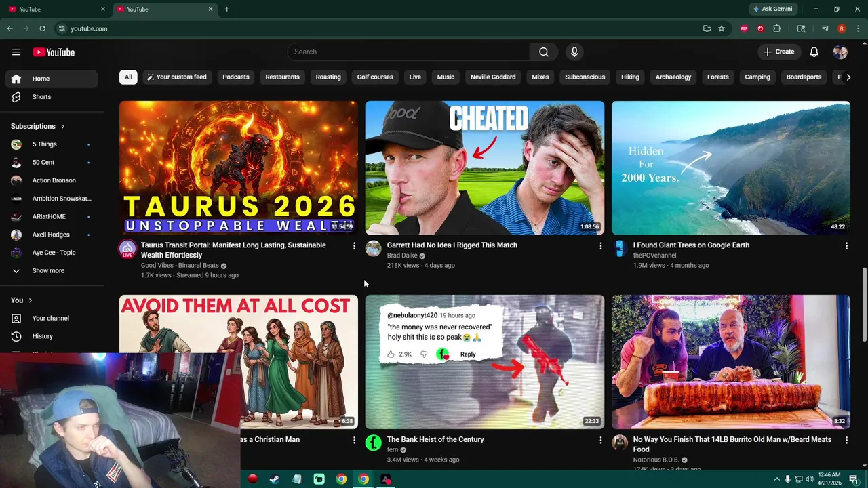Open the Action Bronson subscription
This screenshot has width=868, height=488.
pos(52,180)
